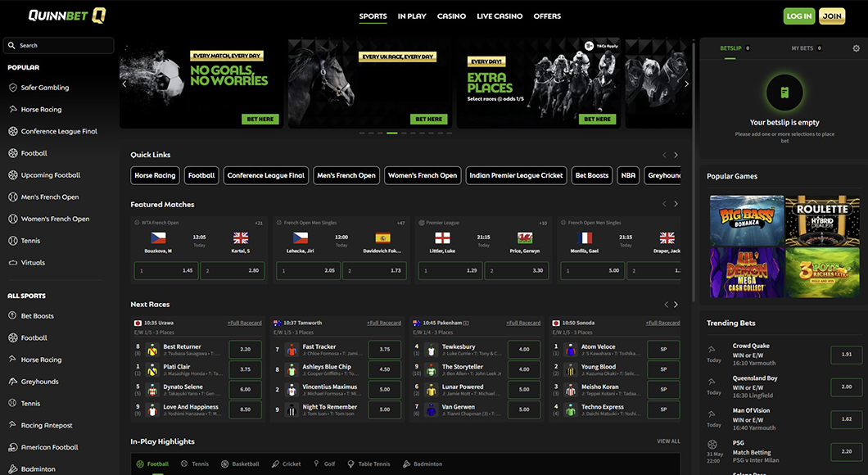Open Live Casino from top navigation
The image size is (868, 475).
pyautogui.click(x=500, y=16)
